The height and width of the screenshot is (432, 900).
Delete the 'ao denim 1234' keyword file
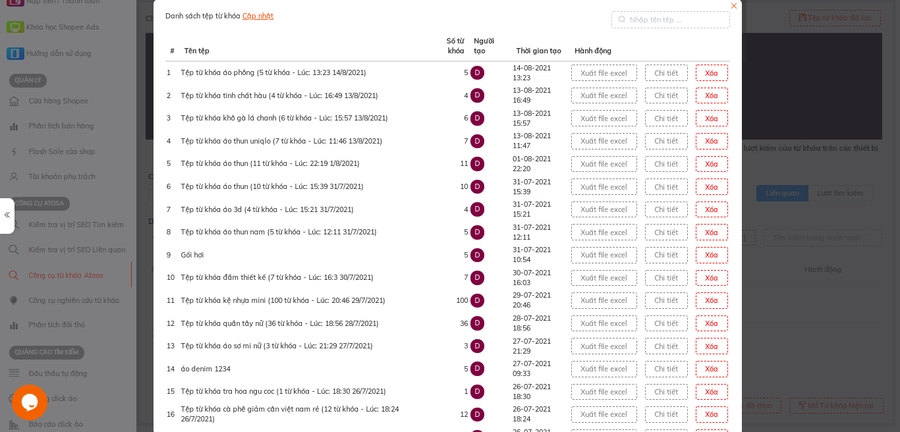711,369
